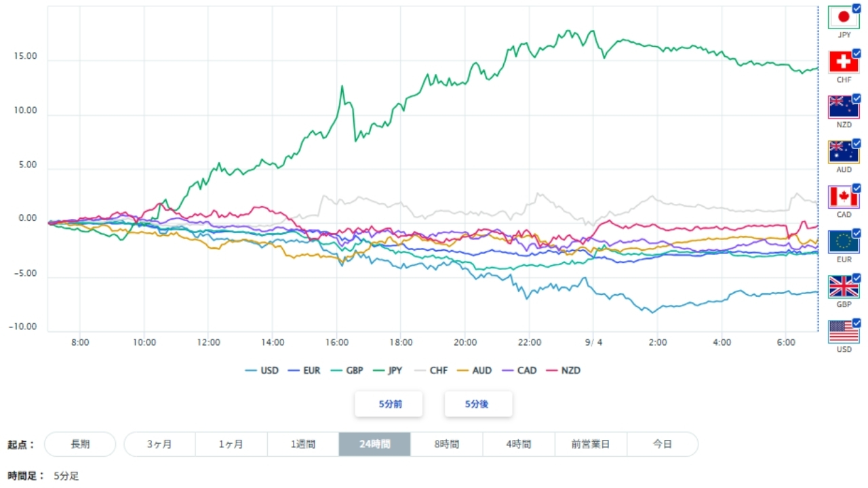Toggle the CHF series in the chart legend
The image size is (868, 488).
coord(431,370)
